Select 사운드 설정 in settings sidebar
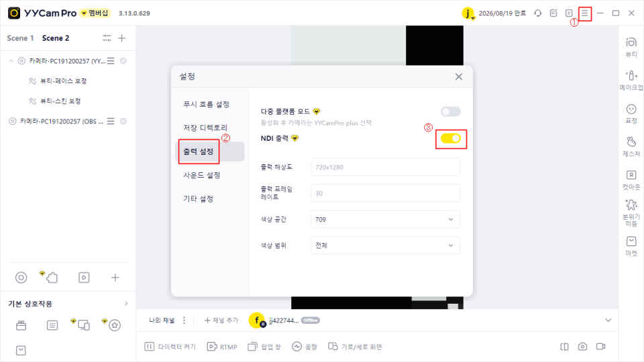Screen dimensions: 644x362 tap(201, 175)
